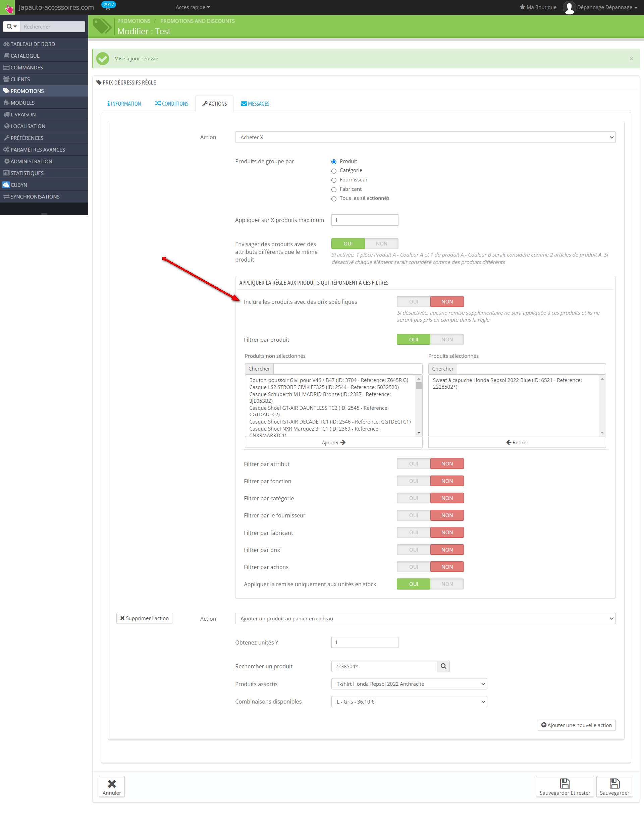Open the Produits assortis dropdown
644x836 pixels.
(x=409, y=684)
